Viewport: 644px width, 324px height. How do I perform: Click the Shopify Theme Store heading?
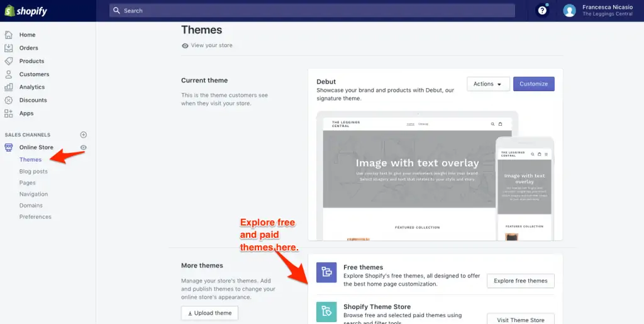tap(377, 307)
